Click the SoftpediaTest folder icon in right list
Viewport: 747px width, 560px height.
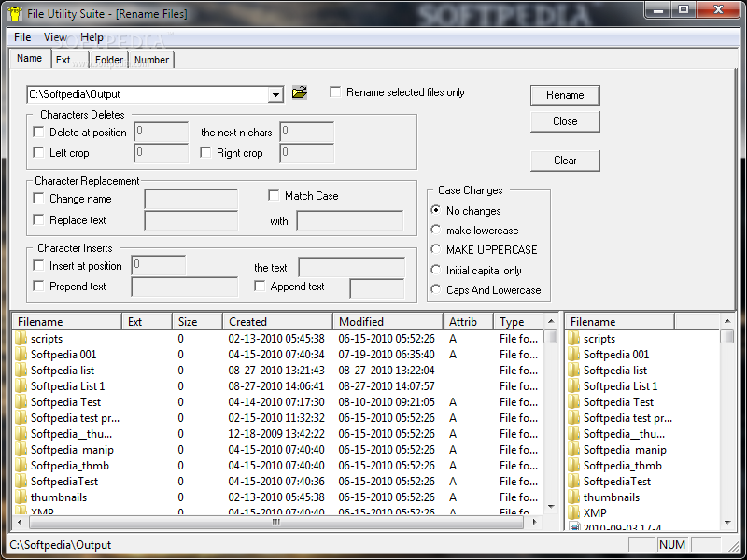[573, 482]
